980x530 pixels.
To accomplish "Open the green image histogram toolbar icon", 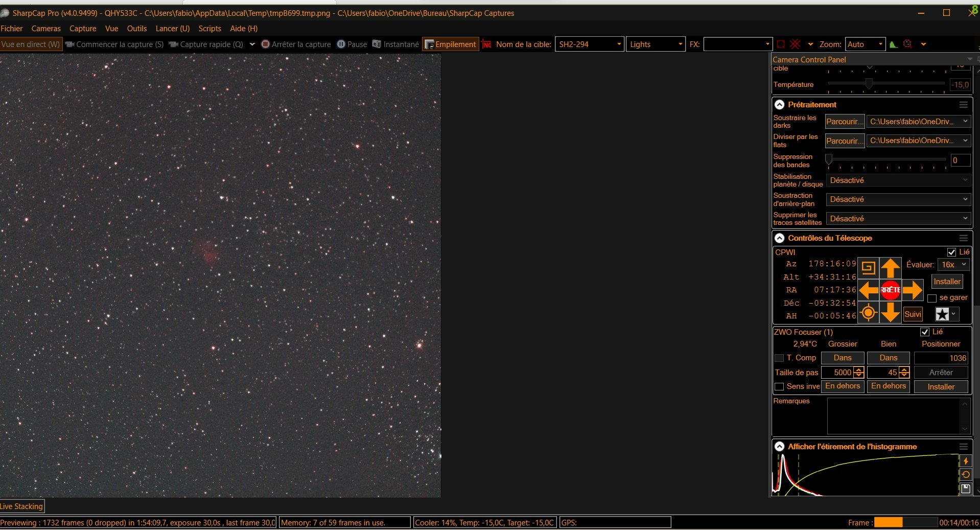I will 893,44.
